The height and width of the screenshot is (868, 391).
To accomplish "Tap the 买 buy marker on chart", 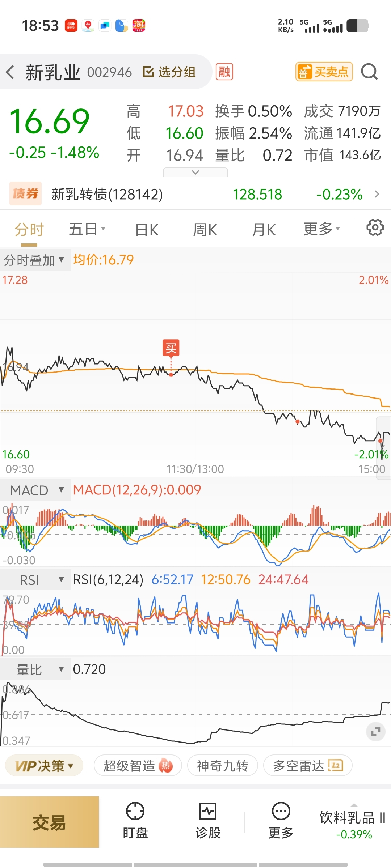I will pyautogui.click(x=171, y=348).
